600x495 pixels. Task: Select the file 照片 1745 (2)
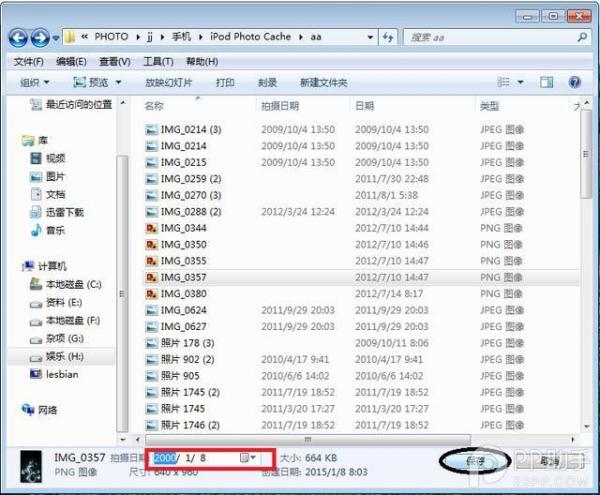point(183,393)
